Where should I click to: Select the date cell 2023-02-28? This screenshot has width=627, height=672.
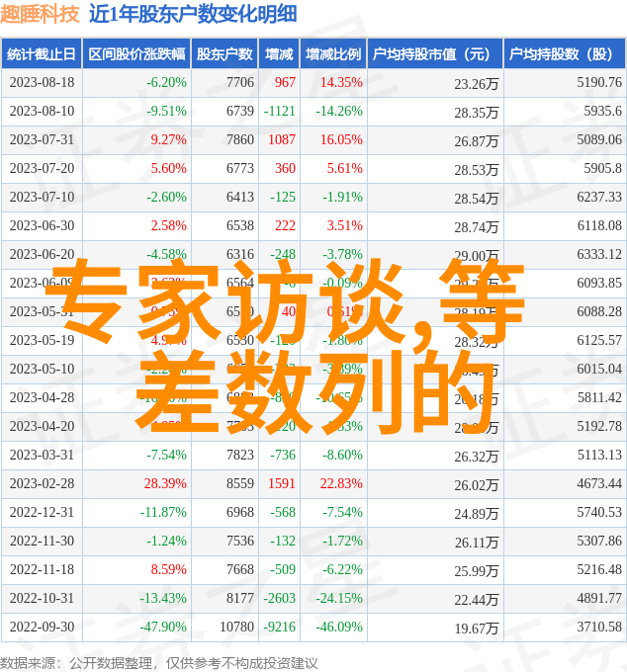[x=42, y=484]
